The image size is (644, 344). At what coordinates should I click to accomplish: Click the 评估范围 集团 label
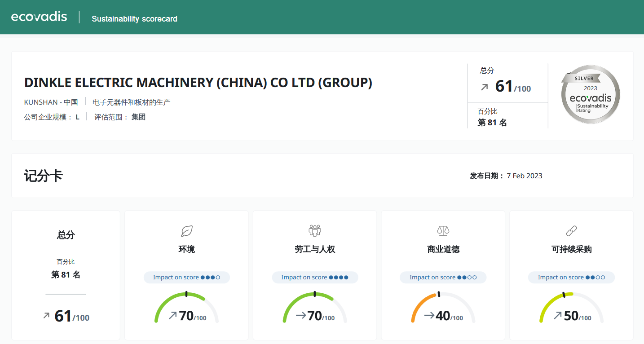[120, 117]
